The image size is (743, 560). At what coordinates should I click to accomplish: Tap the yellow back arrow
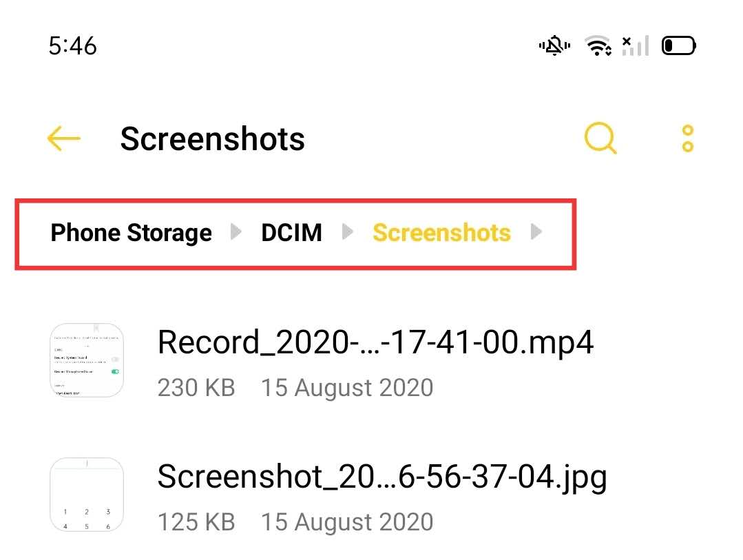coord(64,138)
